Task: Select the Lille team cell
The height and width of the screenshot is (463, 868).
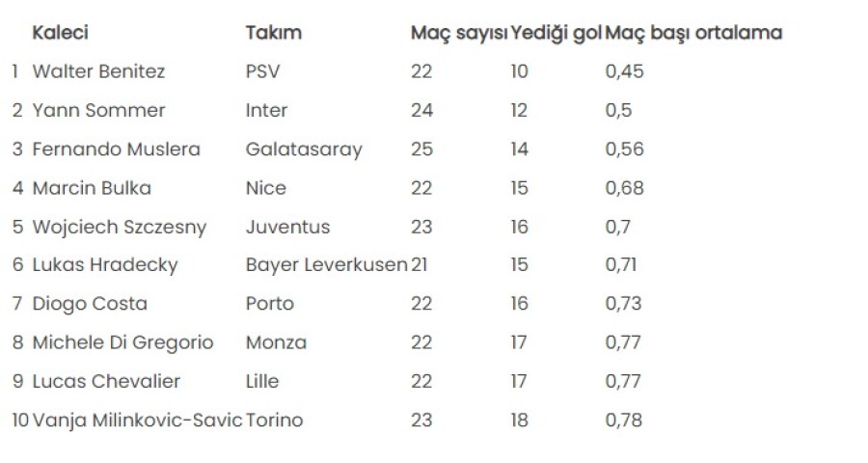Action: [262, 381]
